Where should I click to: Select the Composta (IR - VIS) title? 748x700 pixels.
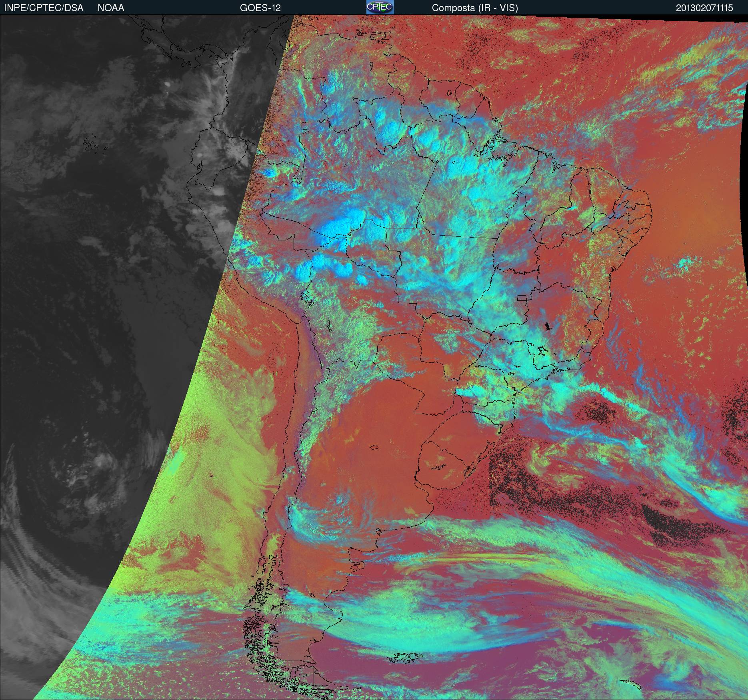coord(475,8)
